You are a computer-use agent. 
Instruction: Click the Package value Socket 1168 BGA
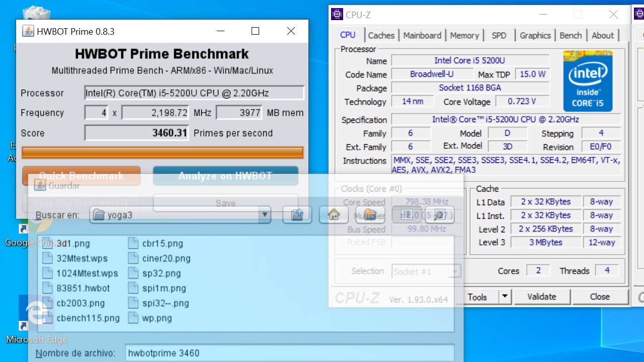470,87
